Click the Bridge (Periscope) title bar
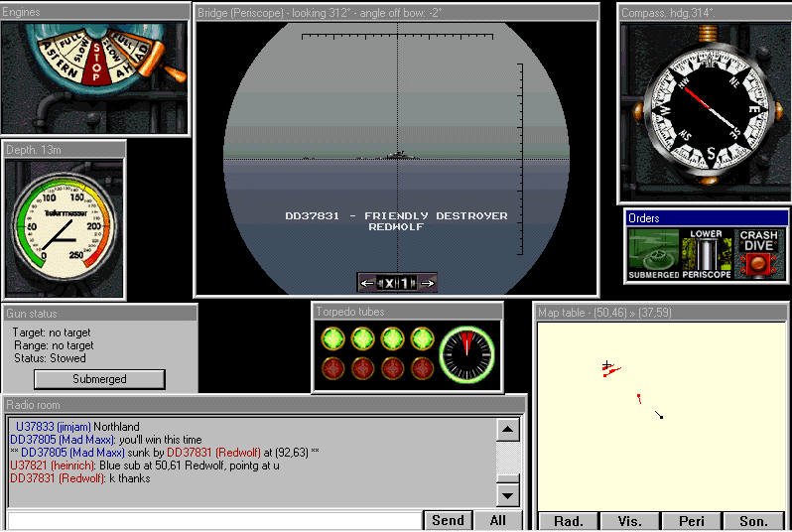The image size is (792, 532). [x=397, y=13]
